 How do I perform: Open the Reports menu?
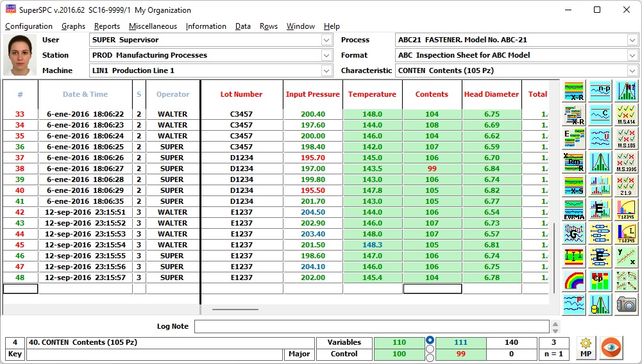106,26
